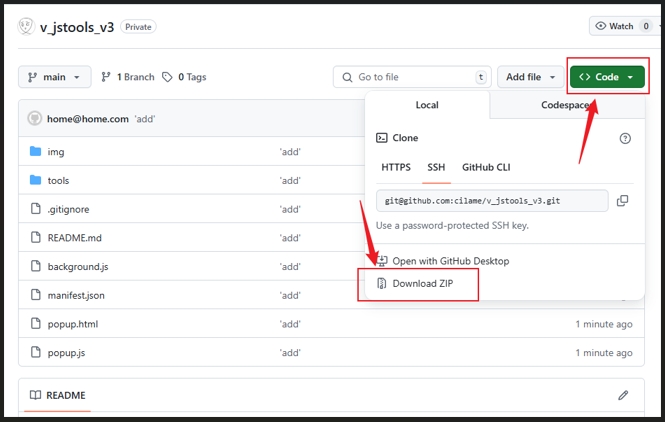Click the README.md file icon
Image resolution: width=665 pixels, height=422 pixels.
pyautogui.click(x=36, y=237)
